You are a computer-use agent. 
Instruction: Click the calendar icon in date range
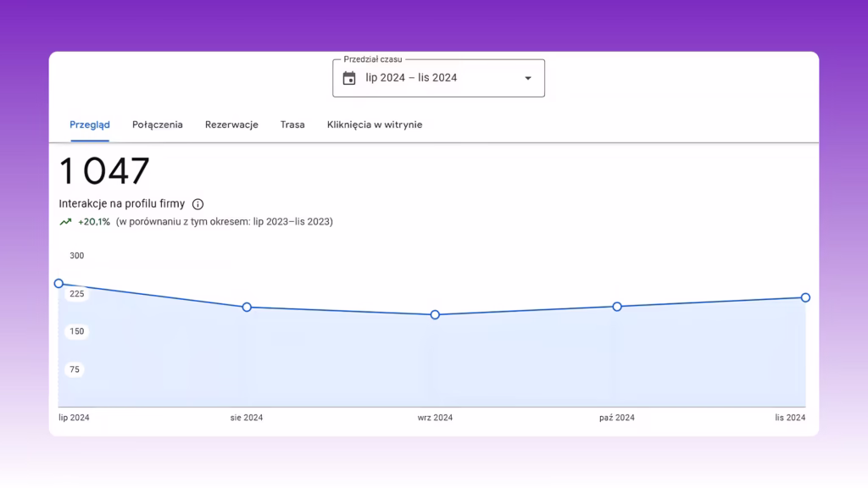click(348, 78)
